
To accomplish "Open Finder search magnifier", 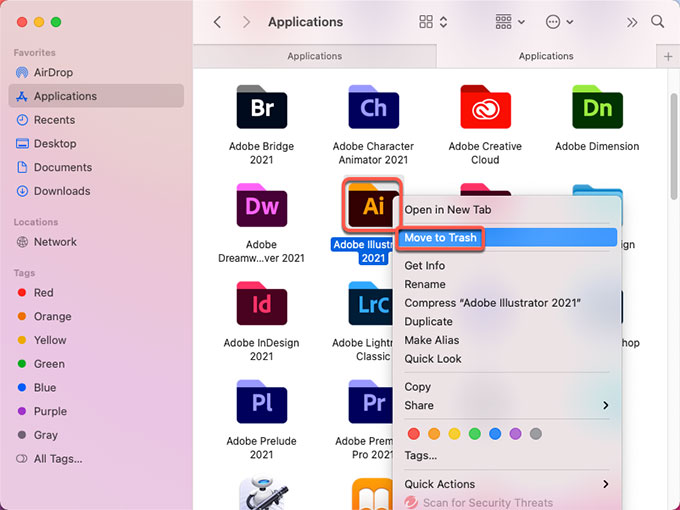I will point(657,22).
